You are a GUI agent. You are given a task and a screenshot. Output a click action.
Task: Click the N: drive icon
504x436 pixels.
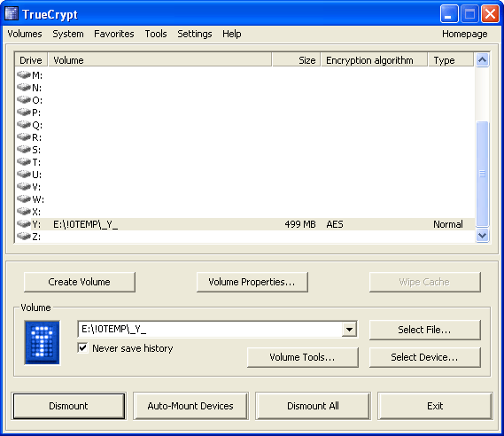click(x=24, y=87)
